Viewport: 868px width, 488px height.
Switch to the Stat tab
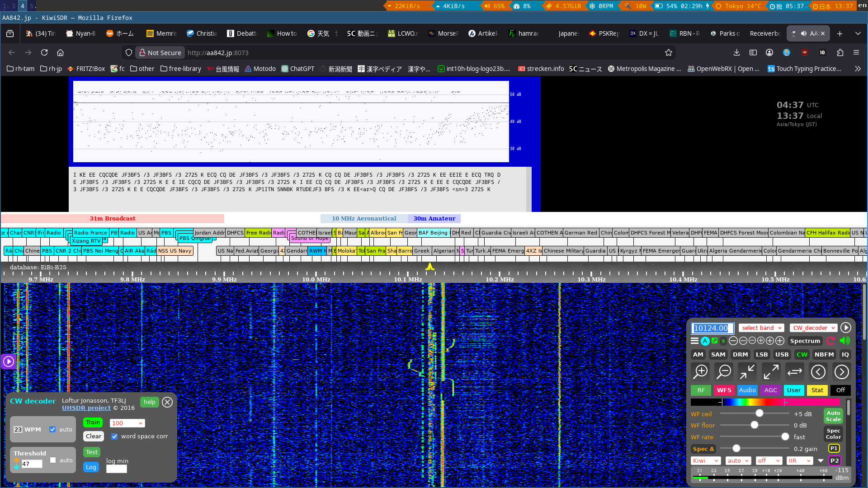tap(817, 390)
